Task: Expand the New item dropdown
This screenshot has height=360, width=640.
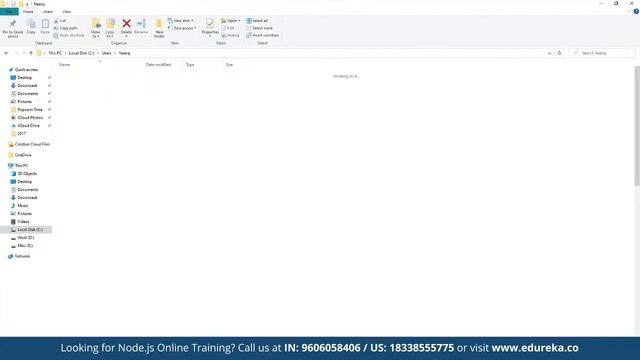Action: [181, 21]
